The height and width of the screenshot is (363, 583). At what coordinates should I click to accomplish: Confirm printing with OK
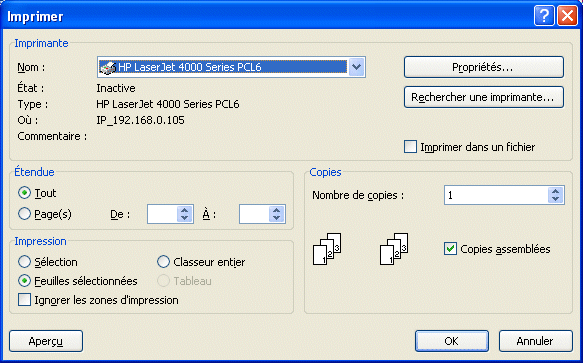pos(452,341)
